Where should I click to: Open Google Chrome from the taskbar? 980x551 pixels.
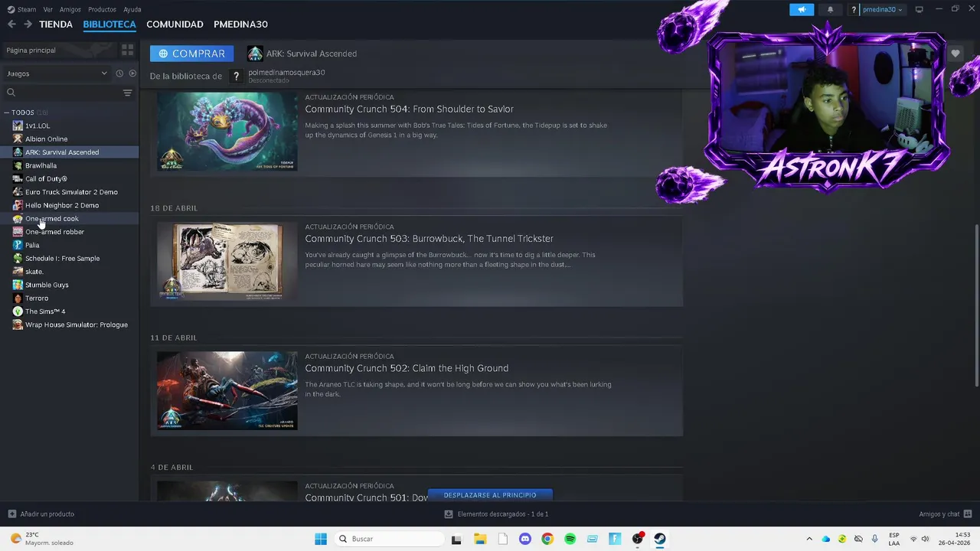coord(547,539)
